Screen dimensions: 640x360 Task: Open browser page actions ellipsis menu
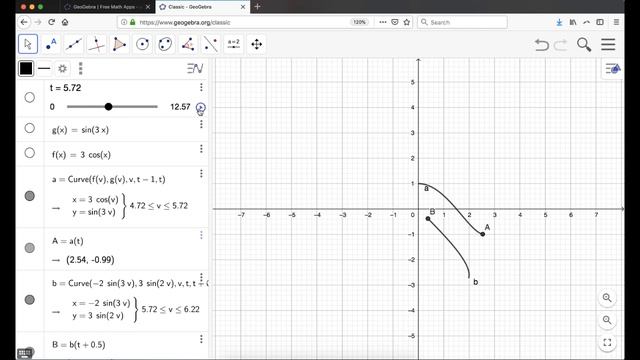point(382,22)
